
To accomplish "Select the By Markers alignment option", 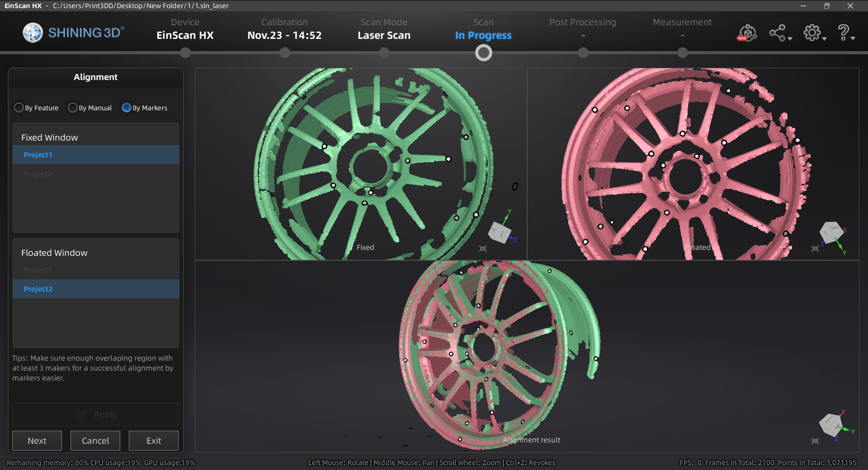I will point(145,108).
